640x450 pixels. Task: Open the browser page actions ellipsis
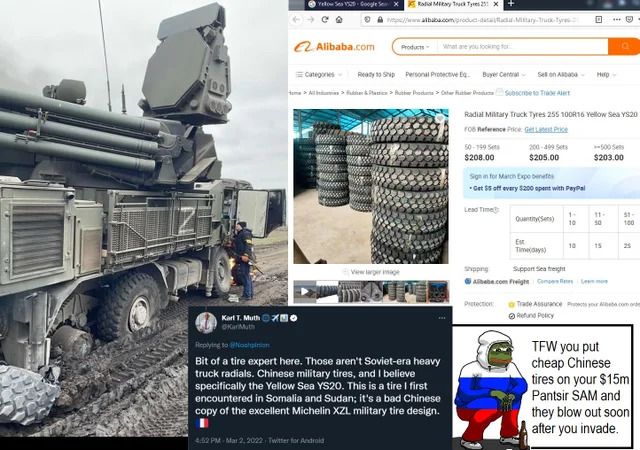[x=617, y=19]
